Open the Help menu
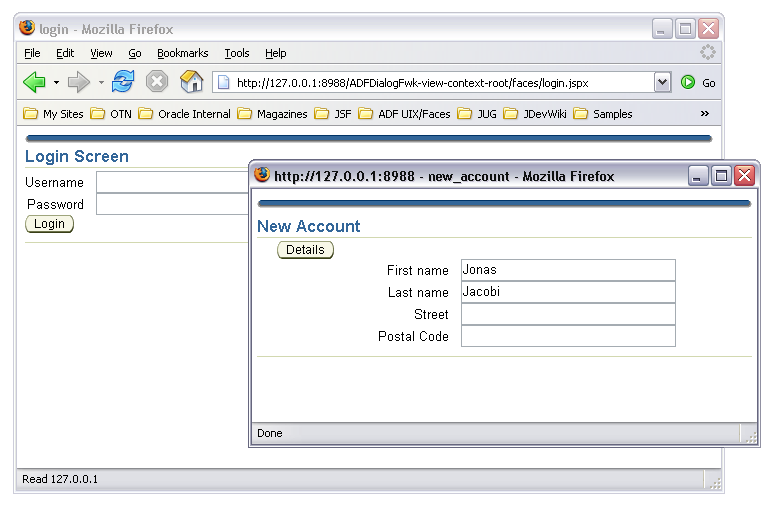 click(x=276, y=53)
